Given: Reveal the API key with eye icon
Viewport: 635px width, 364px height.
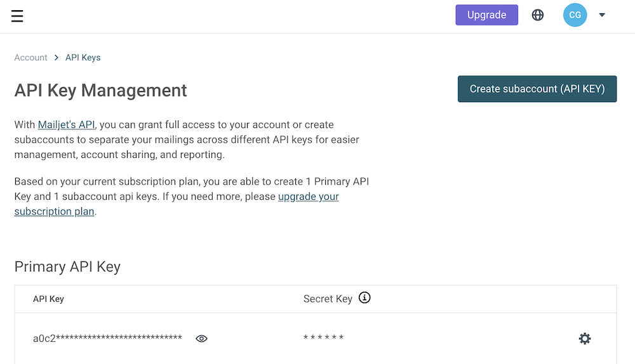Looking at the screenshot, I should pos(201,339).
